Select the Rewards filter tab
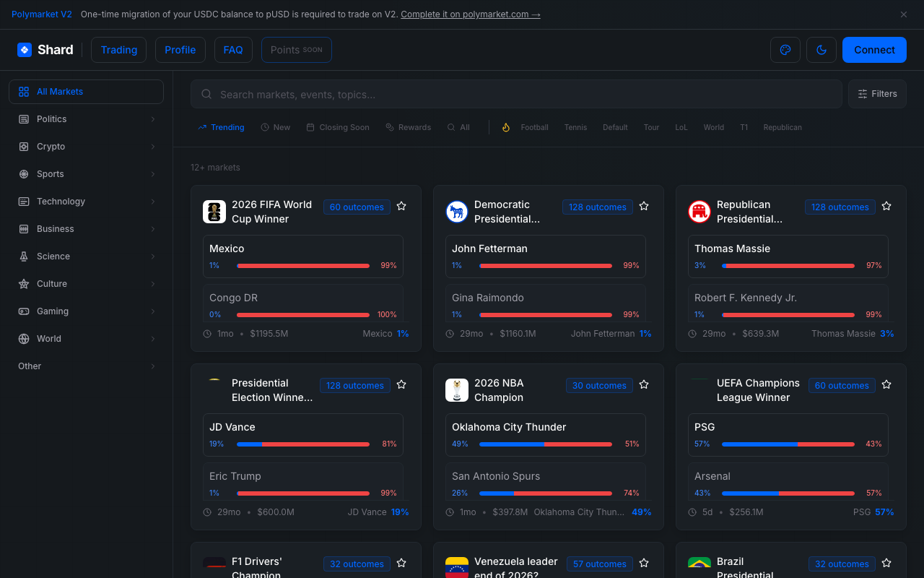 coord(408,127)
